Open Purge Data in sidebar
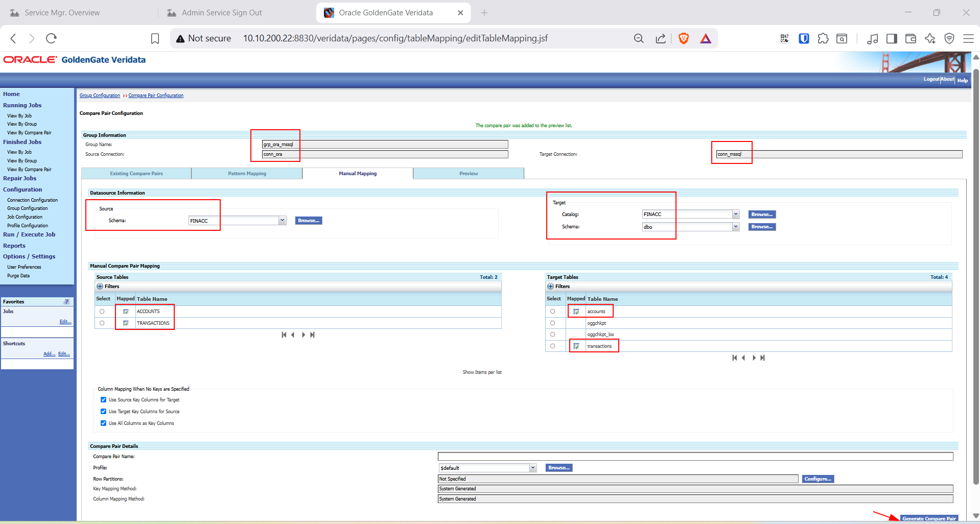 18,276
